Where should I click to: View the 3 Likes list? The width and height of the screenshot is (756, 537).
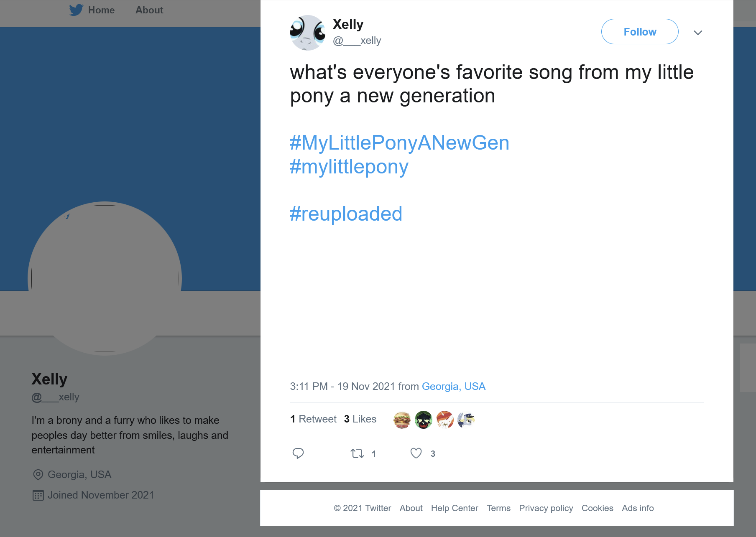point(360,419)
